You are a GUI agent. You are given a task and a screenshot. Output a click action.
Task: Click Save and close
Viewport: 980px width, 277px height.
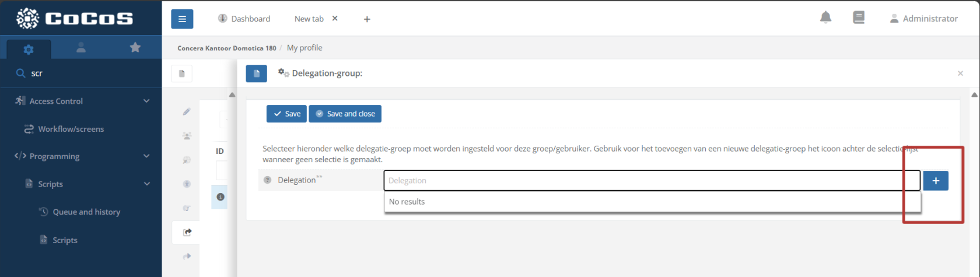tap(345, 114)
